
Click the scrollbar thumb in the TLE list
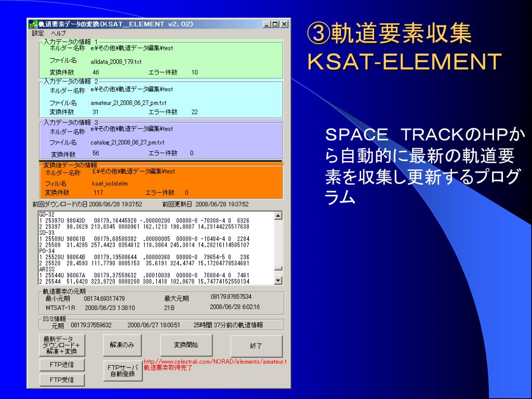tap(278, 269)
